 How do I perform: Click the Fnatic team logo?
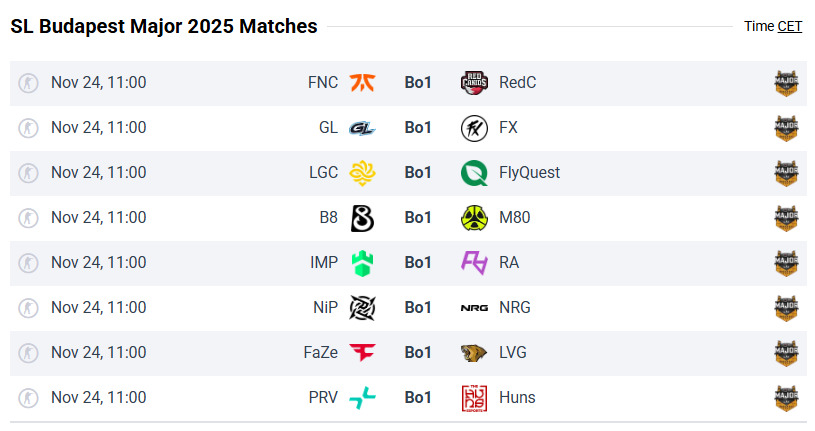(362, 83)
